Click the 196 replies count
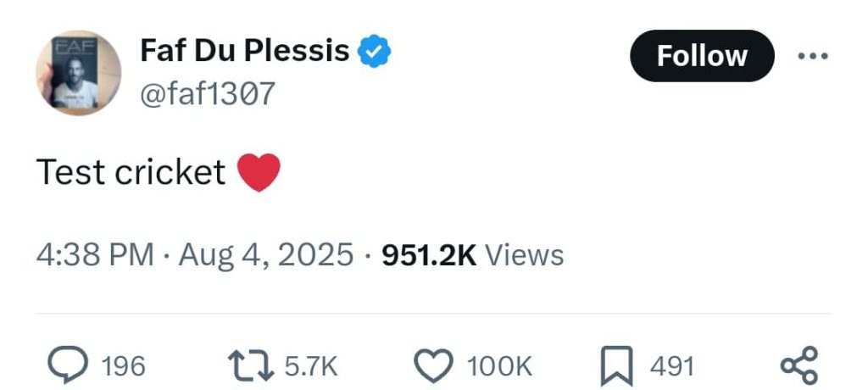The width and height of the screenshot is (868, 390). 124,366
